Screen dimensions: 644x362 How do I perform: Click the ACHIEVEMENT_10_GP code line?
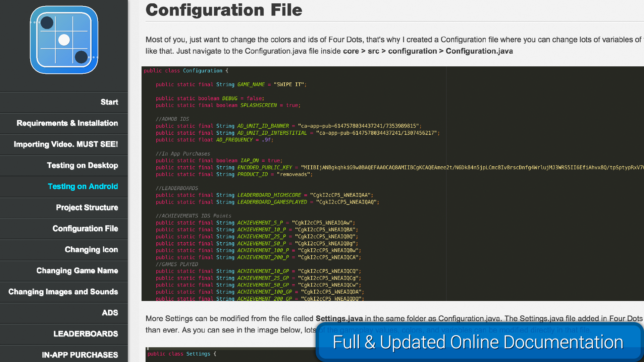point(258,271)
